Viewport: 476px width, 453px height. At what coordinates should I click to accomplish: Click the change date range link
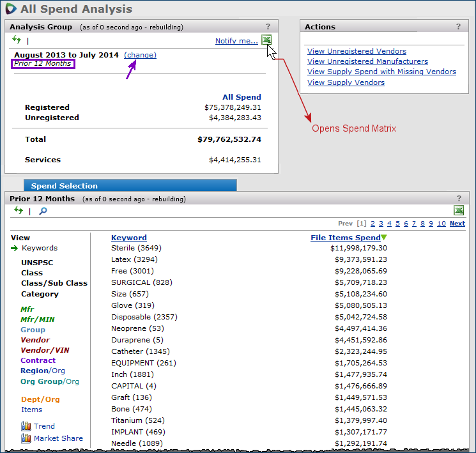tap(140, 55)
